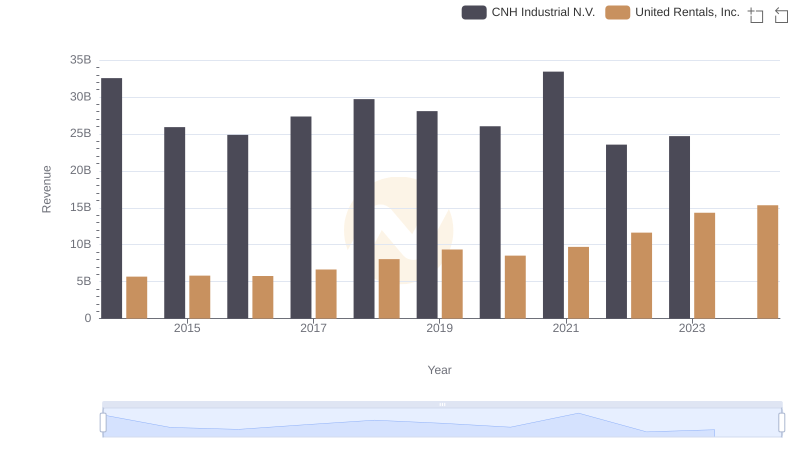Image resolution: width=800 pixels, height=461 pixels.
Task: Click the CNH Industrial bar for 2021
Action: pos(553,195)
